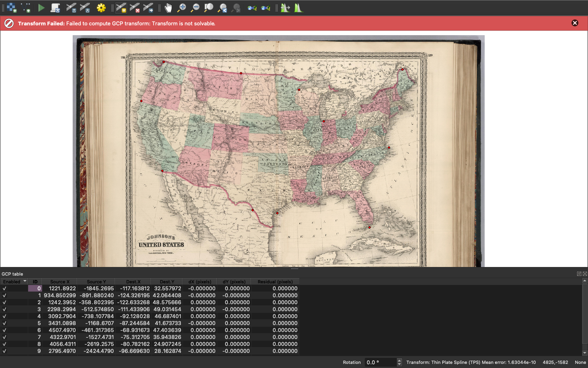Uncheck Enabled for GCP ID 3

(4, 309)
